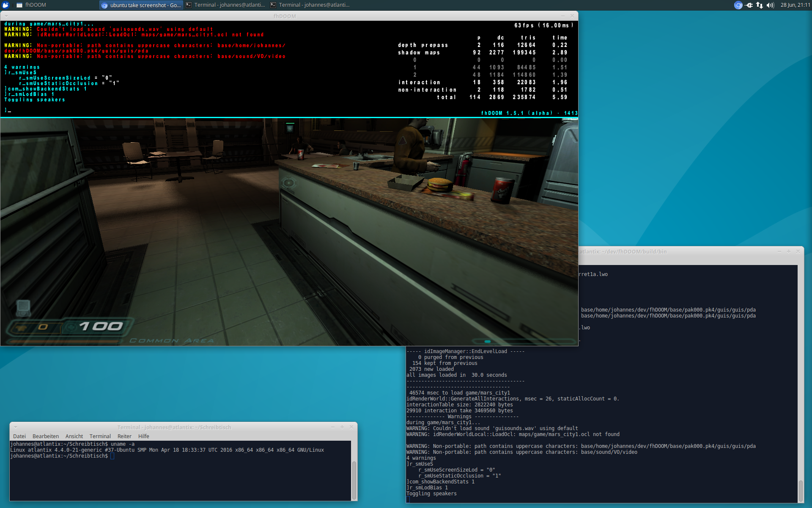This screenshot has width=812, height=508.
Task: Open the Ansicht menu
Action: click(x=74, y=436)
